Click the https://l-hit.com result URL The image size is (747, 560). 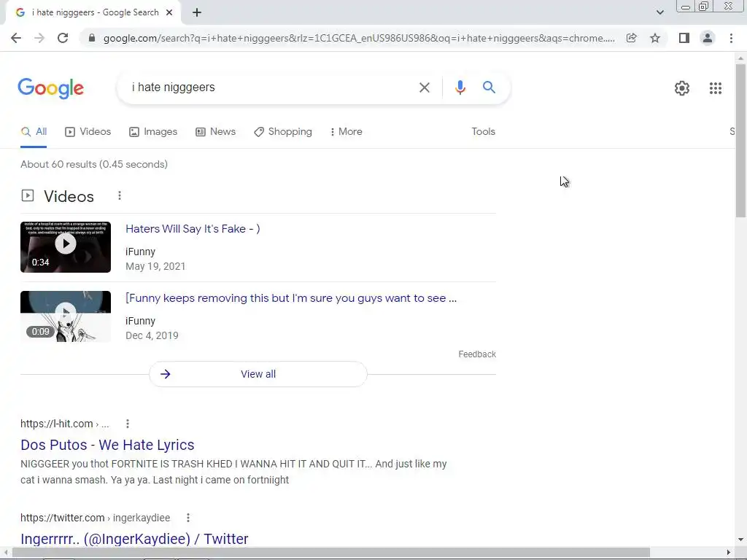click(x=64, y=424)
